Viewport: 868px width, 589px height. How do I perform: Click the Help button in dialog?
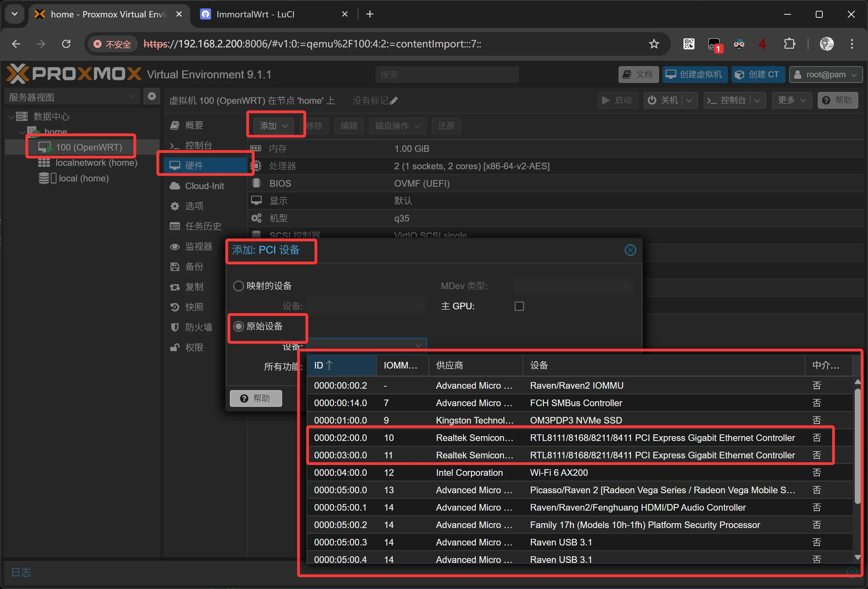[256, 398]
